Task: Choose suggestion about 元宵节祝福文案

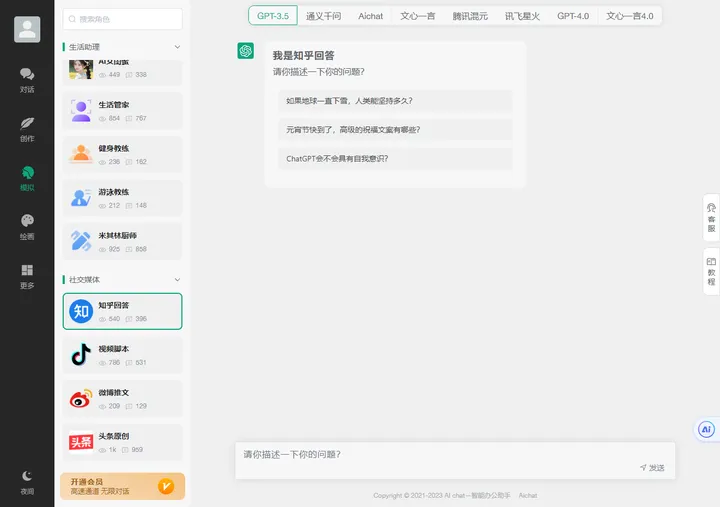Action: [x=395, y=130]
